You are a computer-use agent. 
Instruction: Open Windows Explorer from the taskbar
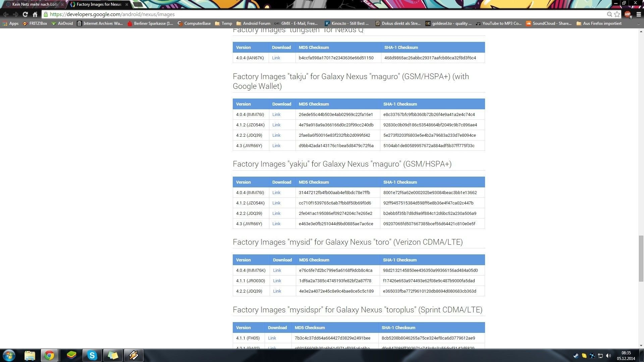point(30,355)
